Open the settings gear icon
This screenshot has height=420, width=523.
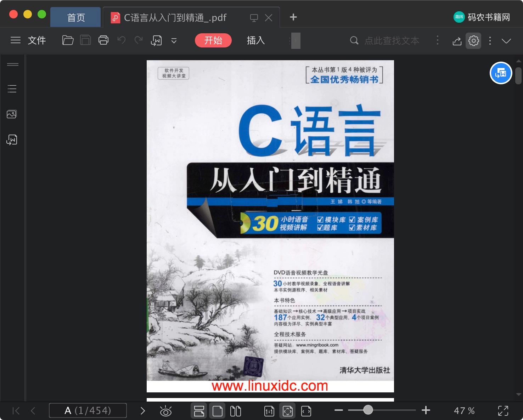[x=474, y=41]
